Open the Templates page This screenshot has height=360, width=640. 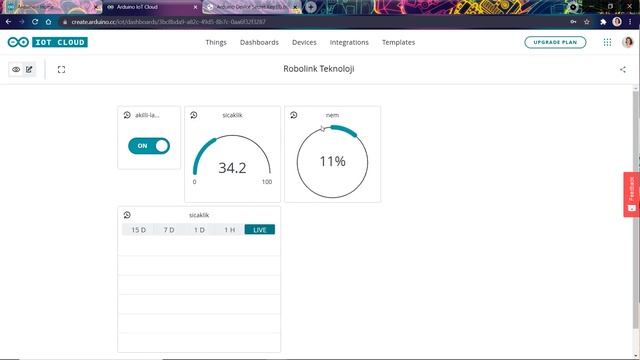398,42
